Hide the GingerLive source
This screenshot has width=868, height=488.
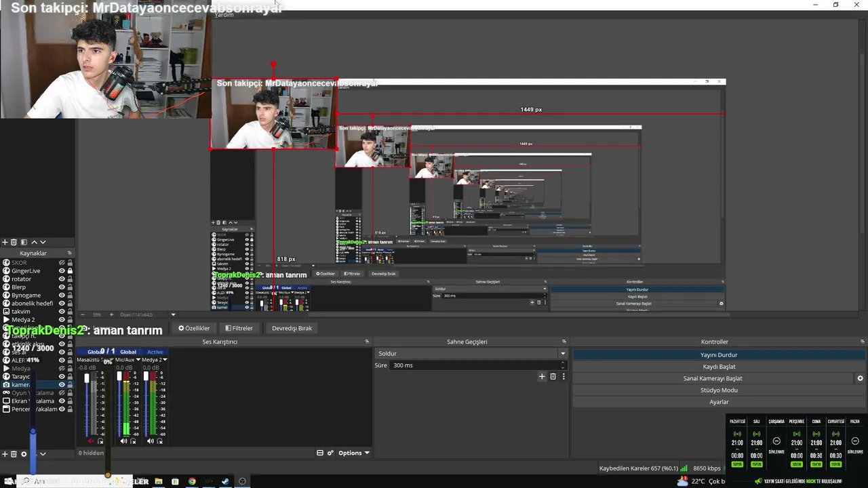(62, 271)
